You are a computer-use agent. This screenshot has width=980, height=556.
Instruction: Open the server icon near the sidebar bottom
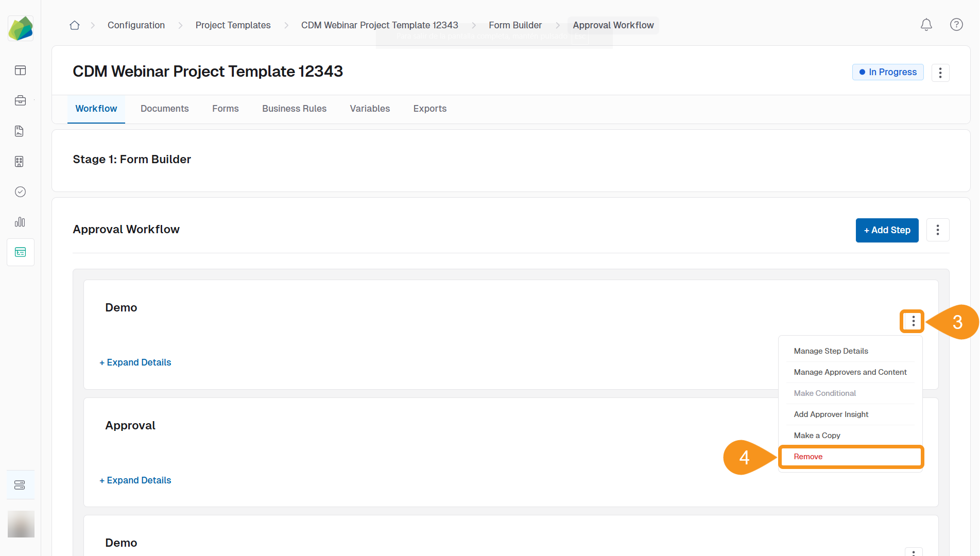[x=20, y=485]
